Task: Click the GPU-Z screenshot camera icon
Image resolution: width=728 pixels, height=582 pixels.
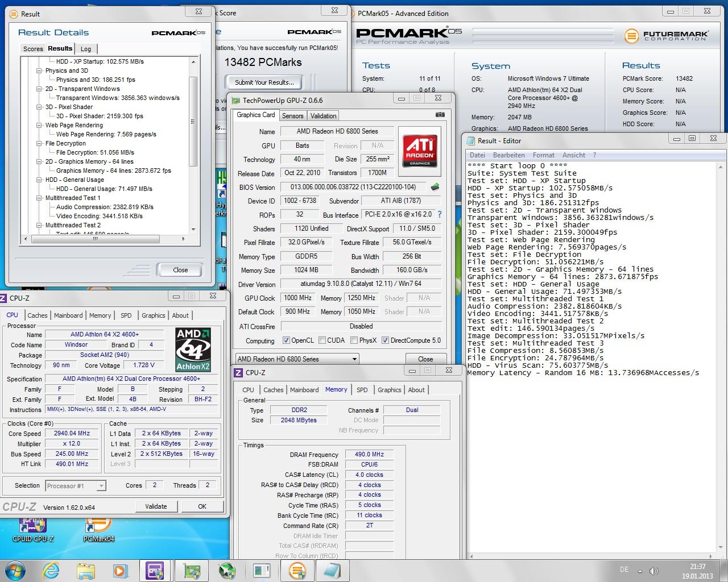Action: pos(440,114)
